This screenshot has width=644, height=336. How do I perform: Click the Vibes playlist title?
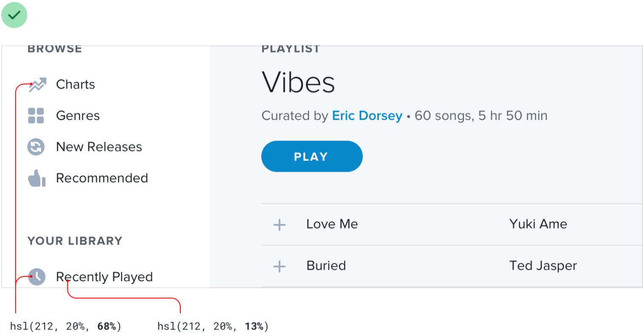tap(298, 82)
